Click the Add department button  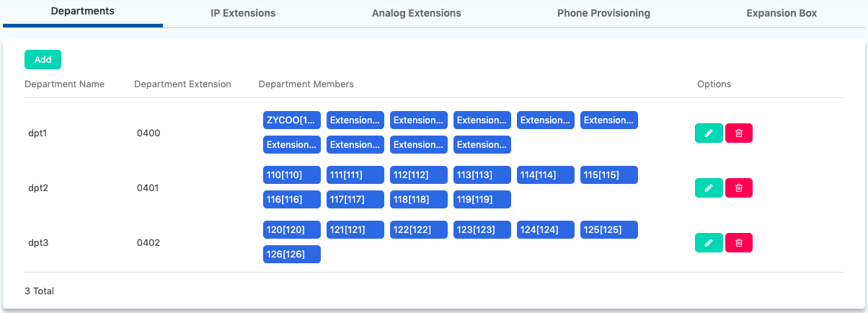point(43,60)
